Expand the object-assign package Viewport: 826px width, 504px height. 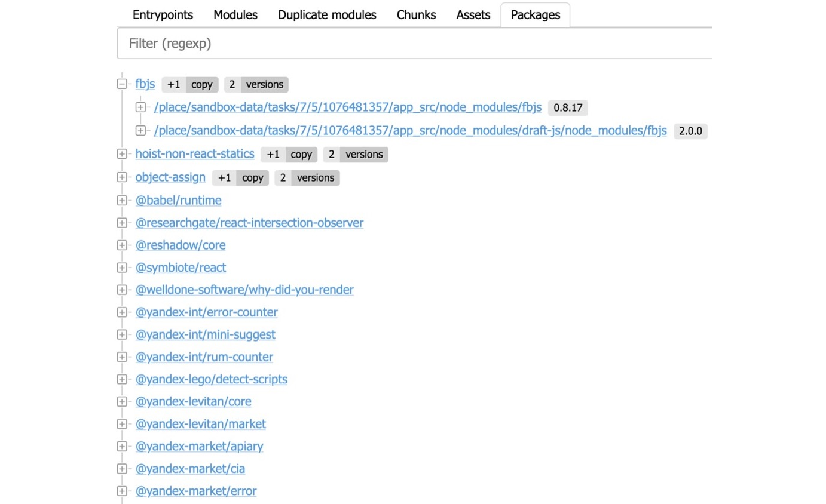[x=123, y=177]
